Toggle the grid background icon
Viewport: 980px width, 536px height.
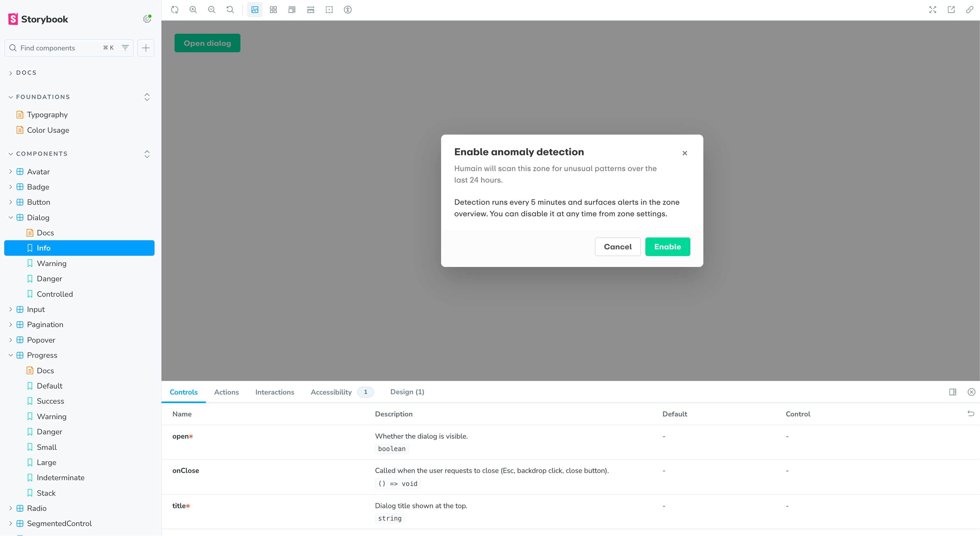(x=273, y=10)
